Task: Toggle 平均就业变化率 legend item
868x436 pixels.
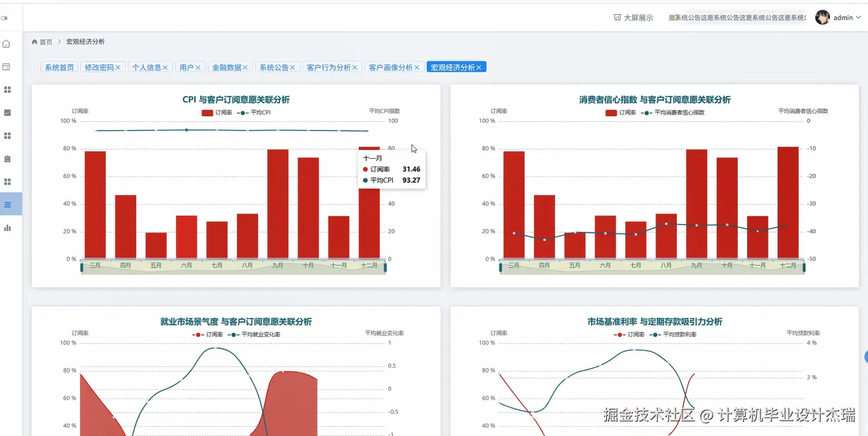Action: coord(254,335)
